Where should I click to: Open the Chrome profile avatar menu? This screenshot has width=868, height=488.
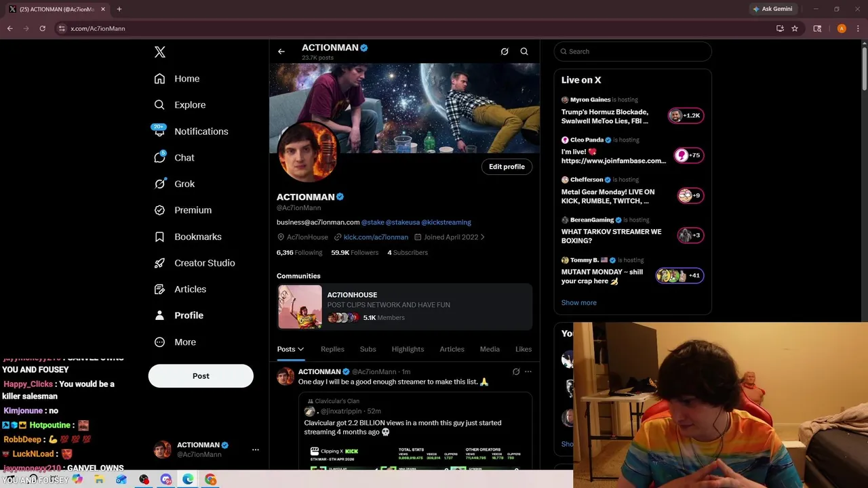click(842, 28)
